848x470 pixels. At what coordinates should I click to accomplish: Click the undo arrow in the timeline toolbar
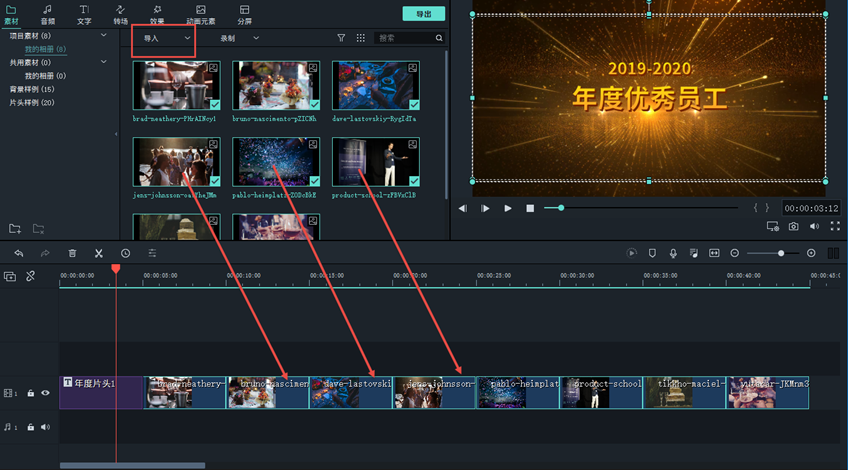pyautogui.click(x=18, y=253)
